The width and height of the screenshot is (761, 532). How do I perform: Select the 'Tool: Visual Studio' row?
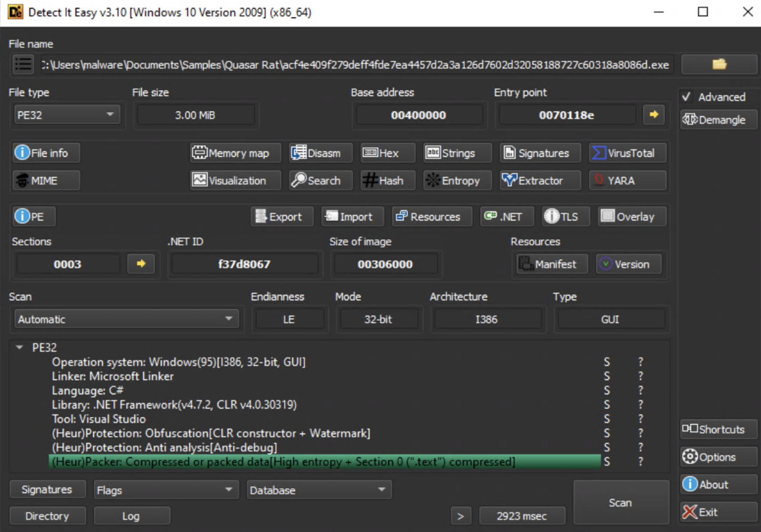tap(325, 419)
